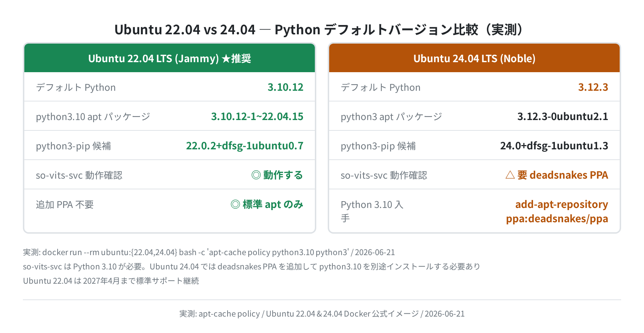The height and width of the screenshot is (333, 644).
Task: Click the footer '実測: apt-cache policy / Ubuntu 22.04 & 24.04 Docker 公式イメージ'
Action: pyautogui.click(x=322, y=314)
